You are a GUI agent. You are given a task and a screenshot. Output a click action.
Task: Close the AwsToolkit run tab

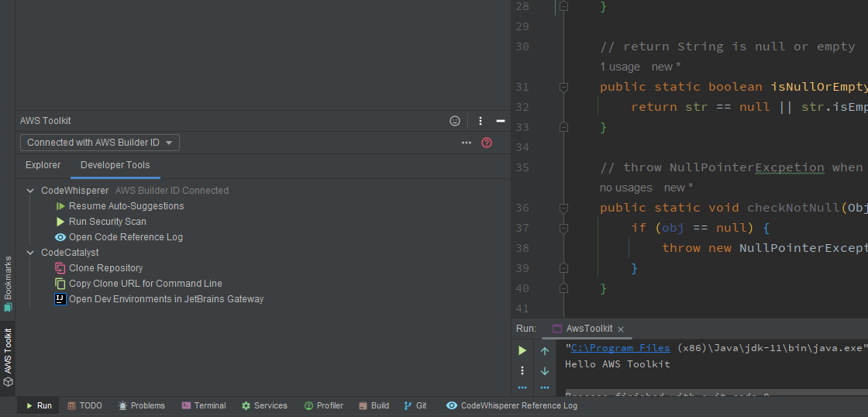tap(621, 329)
